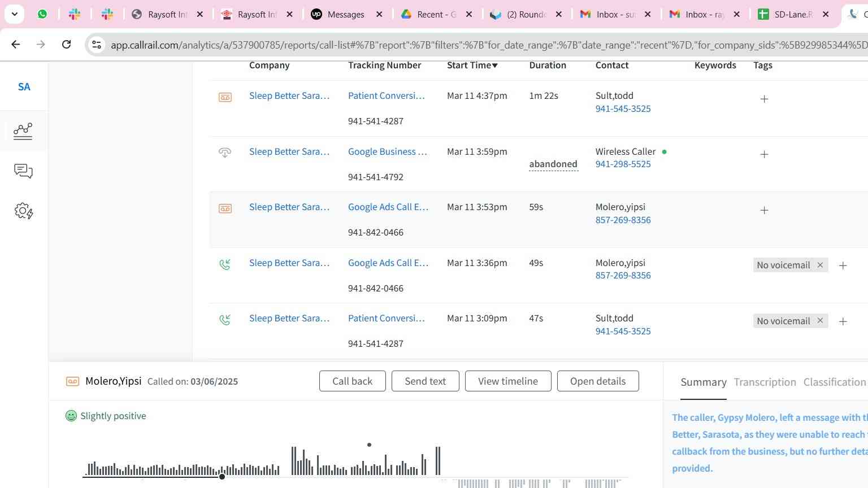868x488 pixels.
Task: Sort call list by Duration column
Action: (x=548, y=65)
